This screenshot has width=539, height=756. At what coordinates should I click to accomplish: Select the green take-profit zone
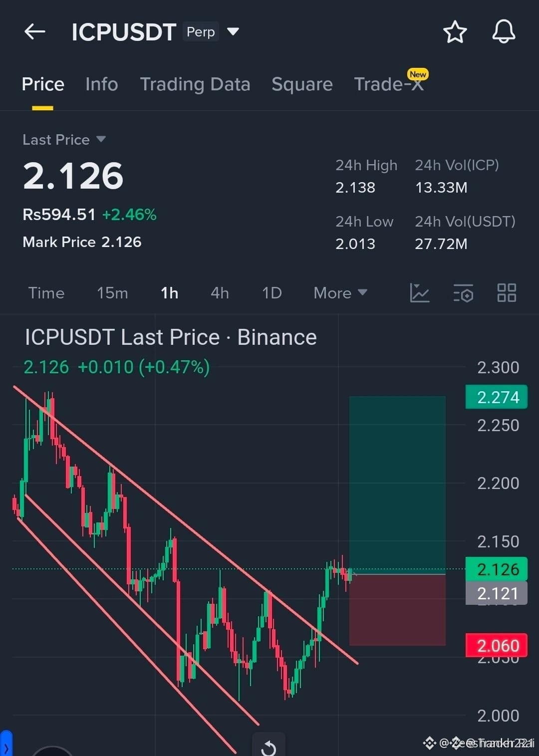397,485
